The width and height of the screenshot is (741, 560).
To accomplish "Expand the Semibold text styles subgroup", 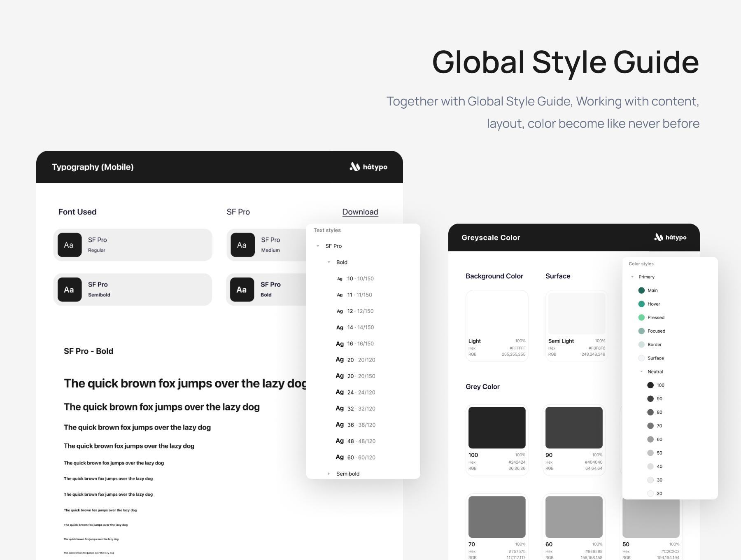I will click(329, 474).
